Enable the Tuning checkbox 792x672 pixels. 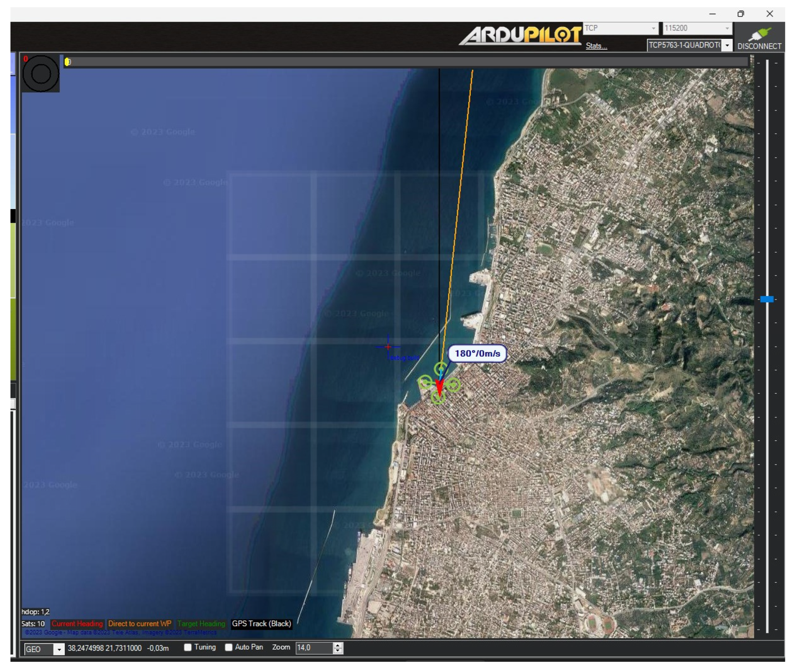tap(188, 647)
